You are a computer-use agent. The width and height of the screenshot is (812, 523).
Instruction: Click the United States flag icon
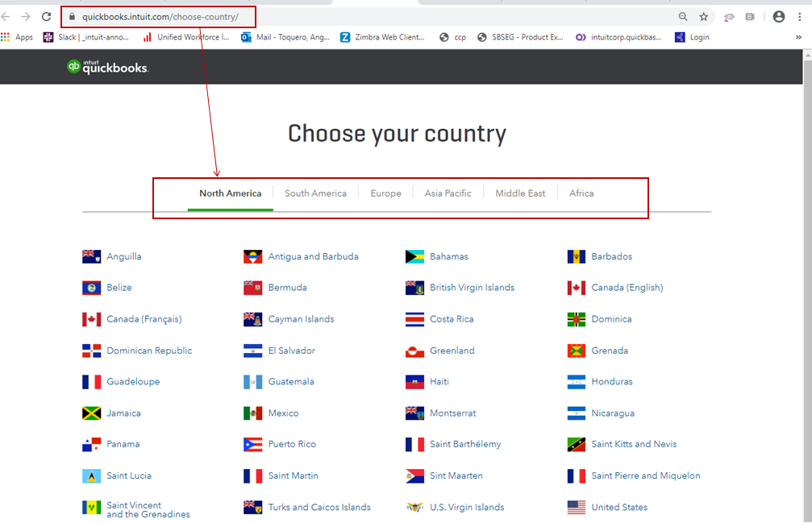576,508
